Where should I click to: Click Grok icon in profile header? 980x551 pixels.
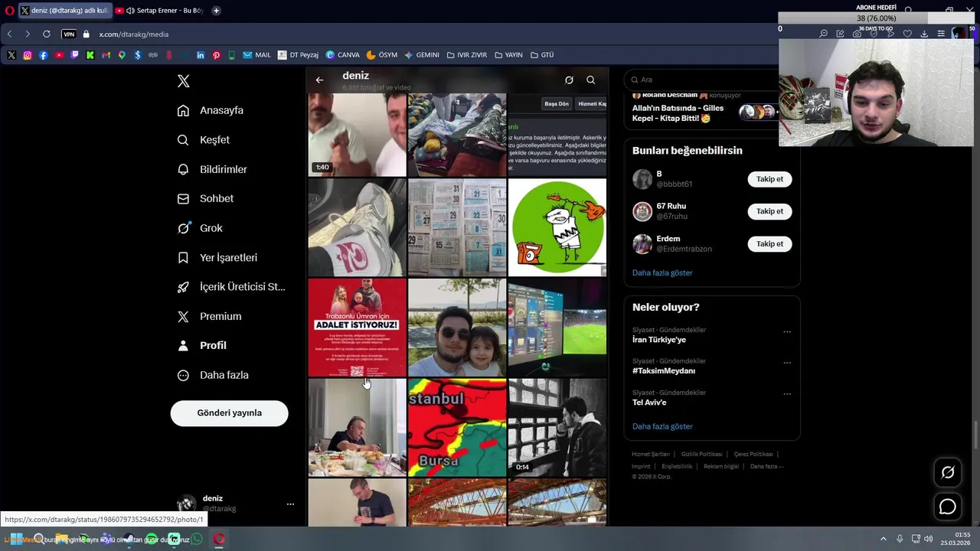(569, 80)
